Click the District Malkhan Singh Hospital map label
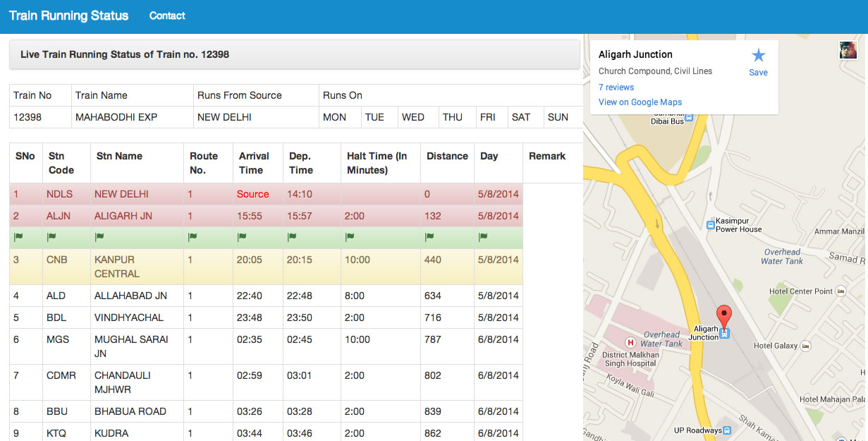The image size is (868, 441). (631, 359)
